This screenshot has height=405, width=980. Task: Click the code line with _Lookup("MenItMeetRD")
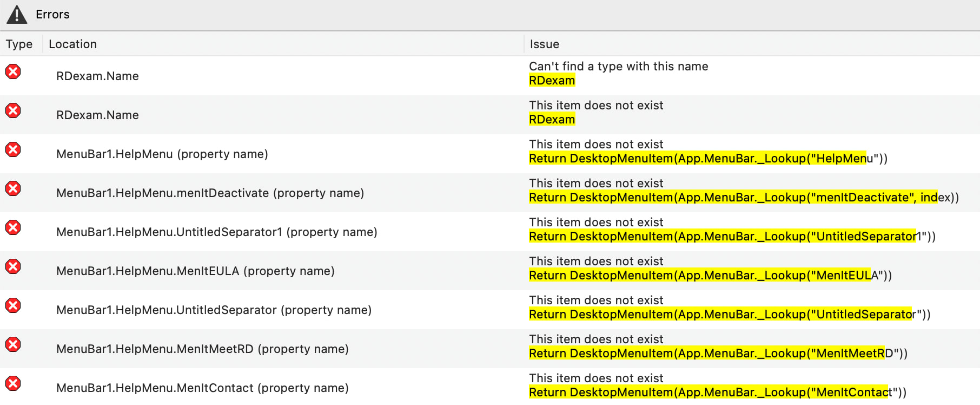[718, 354]
